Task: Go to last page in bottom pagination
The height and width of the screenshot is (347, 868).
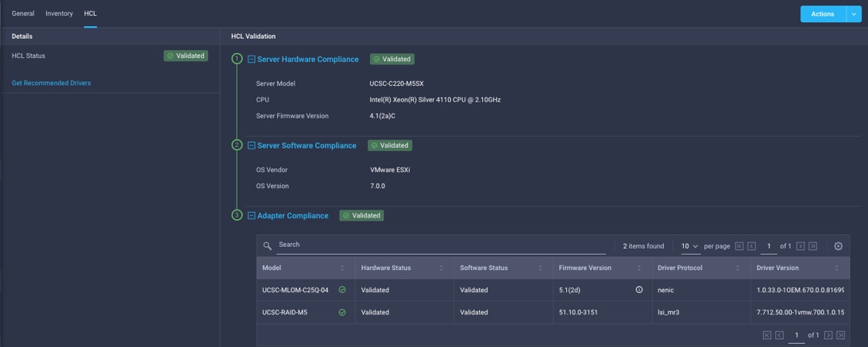Action: [840, 335]
